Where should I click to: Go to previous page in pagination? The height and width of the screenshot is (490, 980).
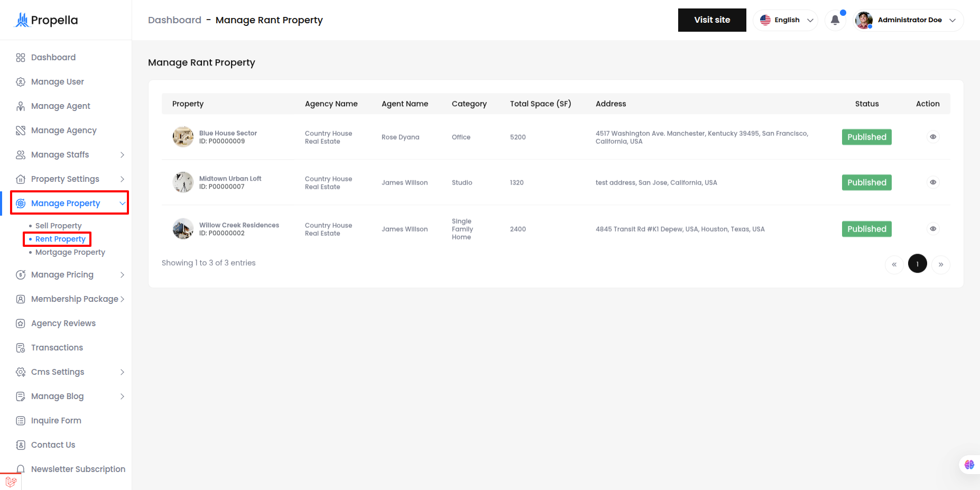click(894, 264)
